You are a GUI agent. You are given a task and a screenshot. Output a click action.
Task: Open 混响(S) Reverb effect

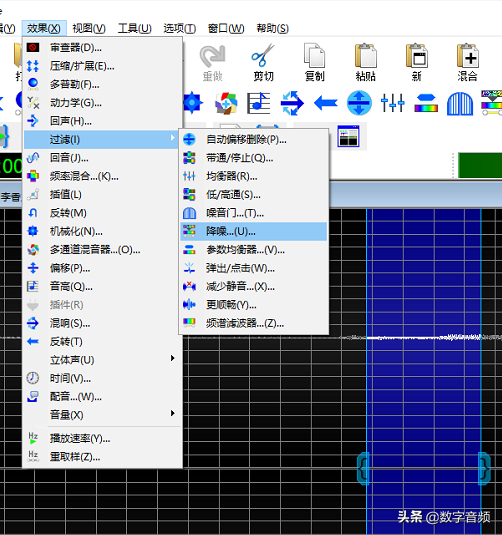coord(102,323)
